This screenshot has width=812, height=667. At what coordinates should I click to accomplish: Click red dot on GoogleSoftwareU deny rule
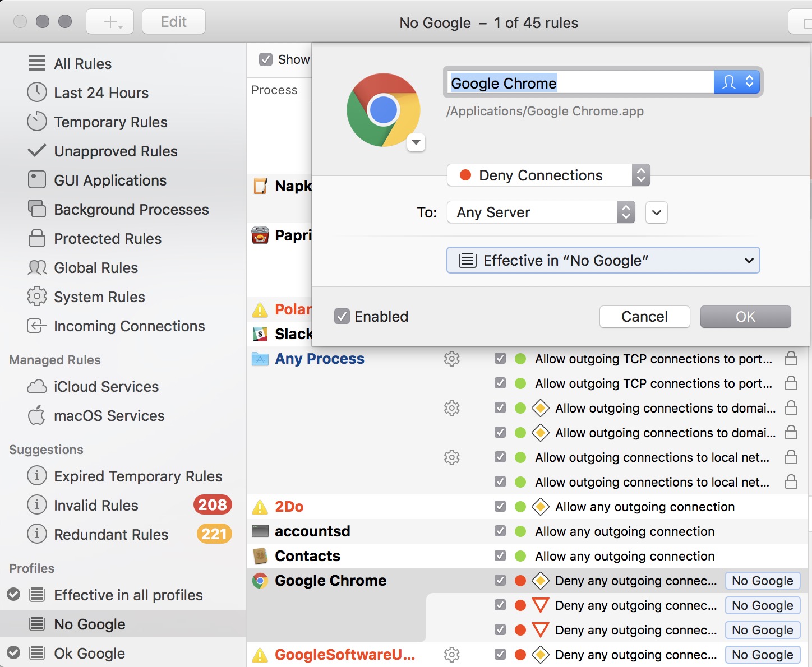pyautogui.click(x=520, y=654)
